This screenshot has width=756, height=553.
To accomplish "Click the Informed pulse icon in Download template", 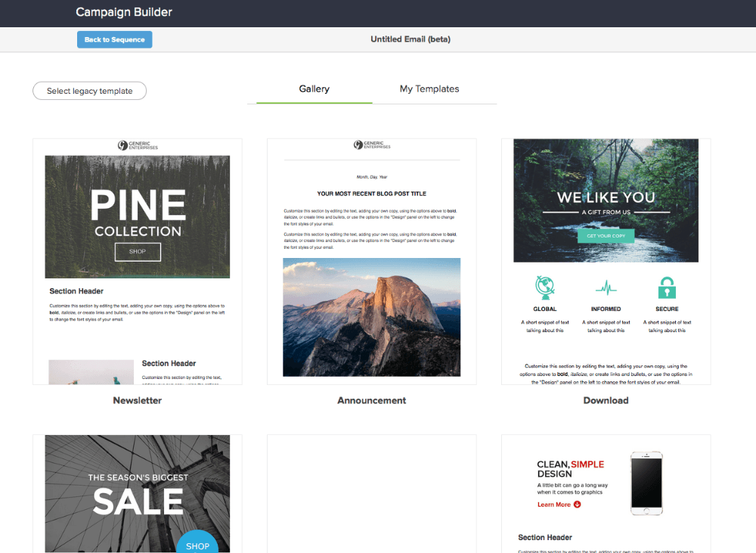I will 606,288.
